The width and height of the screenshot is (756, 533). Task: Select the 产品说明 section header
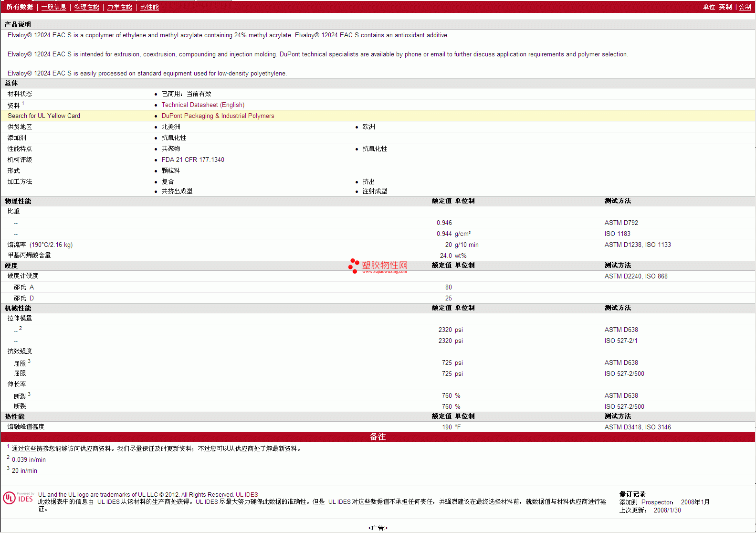coord(18,24)
